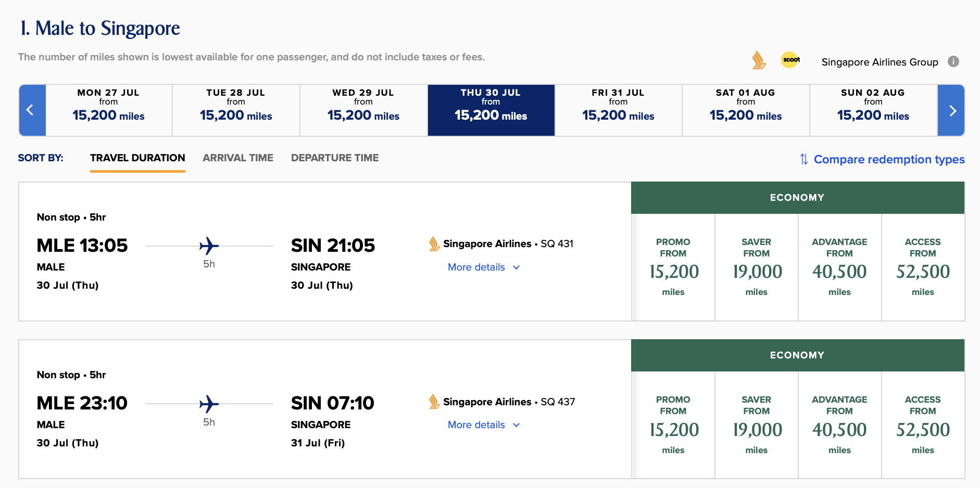Image resolution: width=980 pixels, height=488 pixels.
Task: Switch sorting to ARRIVAL TIME
Action: [238, 158]
